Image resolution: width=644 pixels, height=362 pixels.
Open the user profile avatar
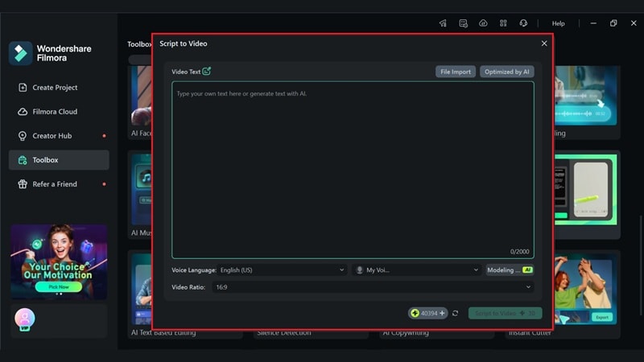click(25, 319)
